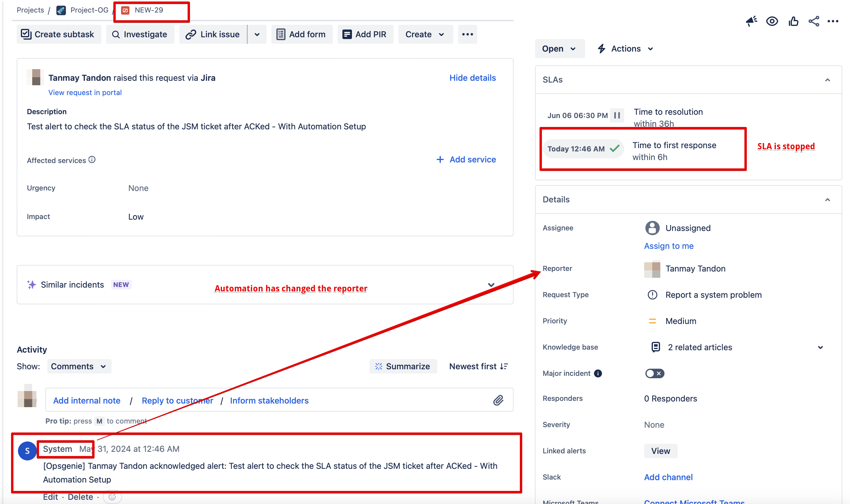This screenshot has width=850, height=504.
Task: Click the emoji reaction icon under comment
Action: 112,497
